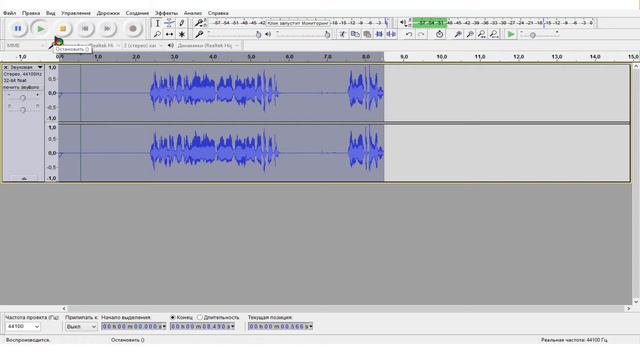Adjust the playback speed slider
Viewport: 640px width, 360px height.
coord(539,35)
